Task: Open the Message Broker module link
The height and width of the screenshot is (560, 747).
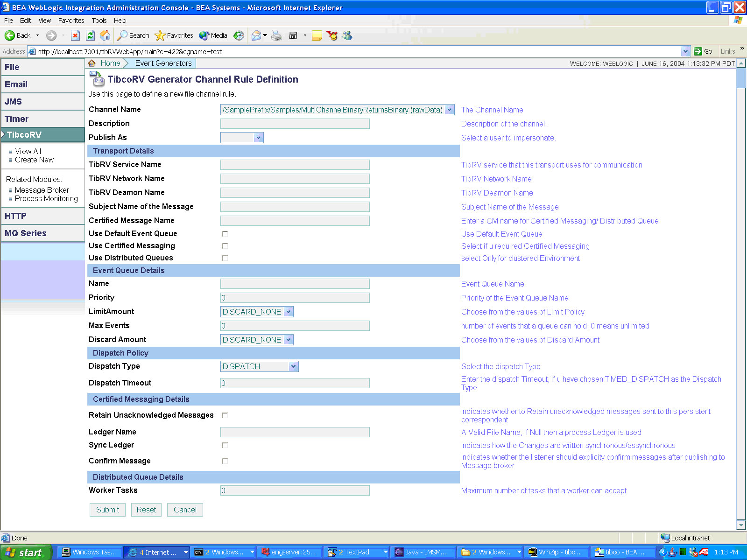Action: (x=42, y=190)
